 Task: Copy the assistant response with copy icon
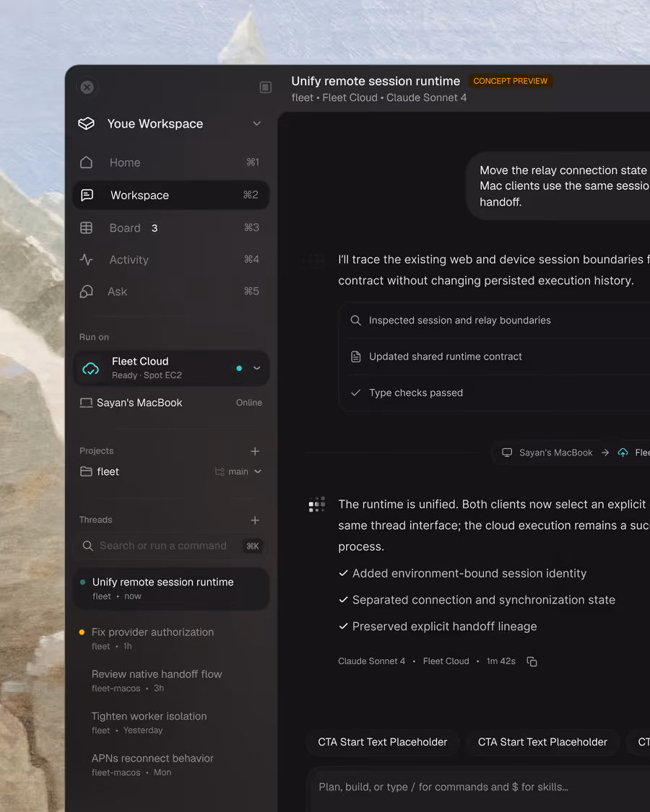[532, 661]
